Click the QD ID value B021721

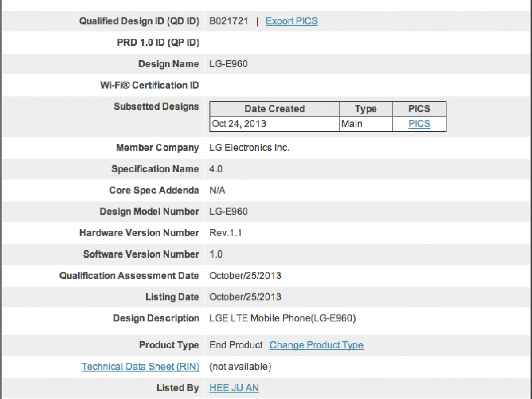pyautogui.click(x=229, y=21)
